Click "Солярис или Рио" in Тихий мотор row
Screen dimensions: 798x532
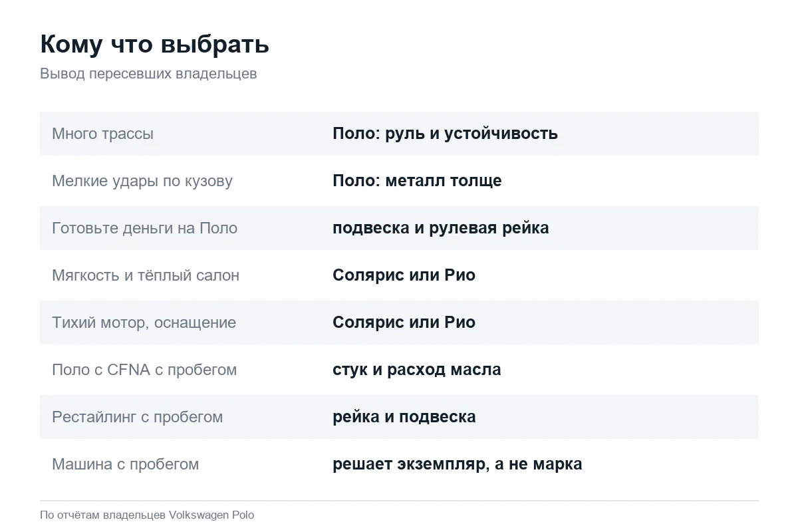click(404, 323)
